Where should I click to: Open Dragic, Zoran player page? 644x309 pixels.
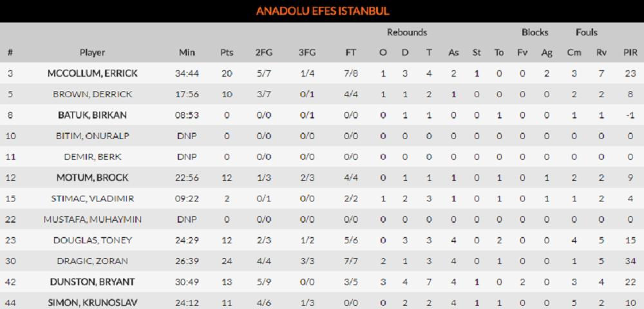92,261
